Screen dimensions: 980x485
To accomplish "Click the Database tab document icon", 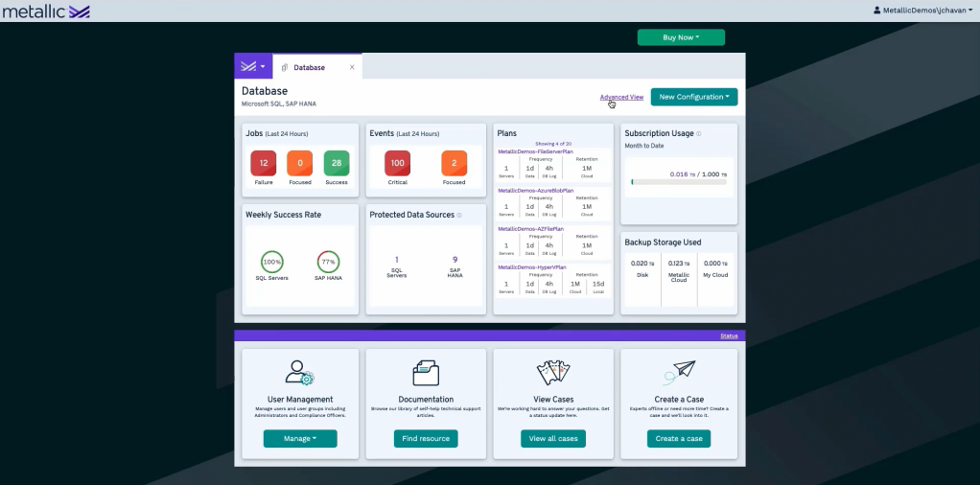I will (x=285, y=67).
